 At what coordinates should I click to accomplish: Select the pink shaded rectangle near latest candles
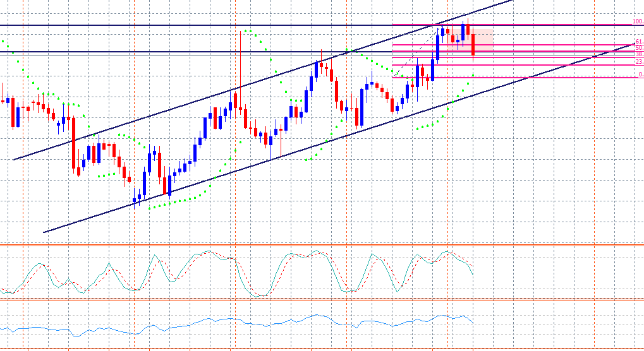pos(470,40)
